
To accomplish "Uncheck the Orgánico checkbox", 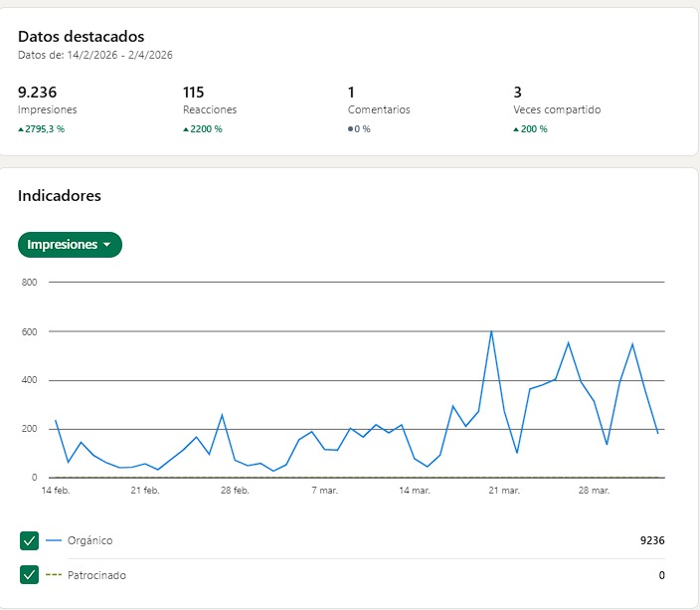I will 29,540.
